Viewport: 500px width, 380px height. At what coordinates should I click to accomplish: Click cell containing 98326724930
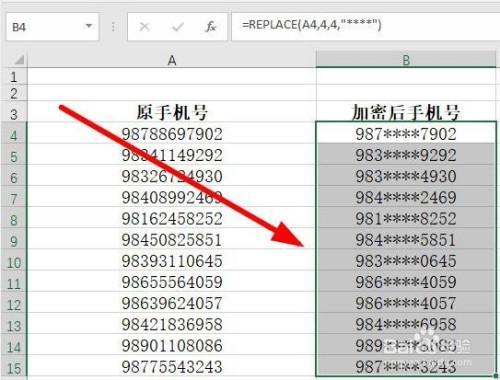click(x=172, y=176)
